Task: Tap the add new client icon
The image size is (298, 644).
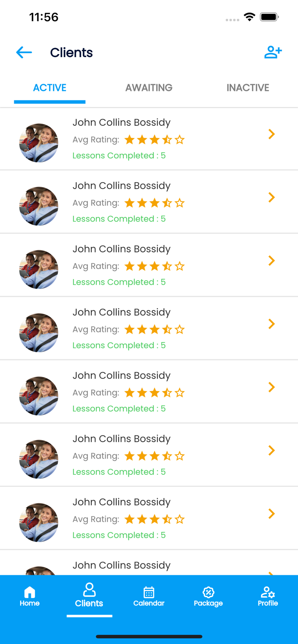Action: click(x=273, y=52)
